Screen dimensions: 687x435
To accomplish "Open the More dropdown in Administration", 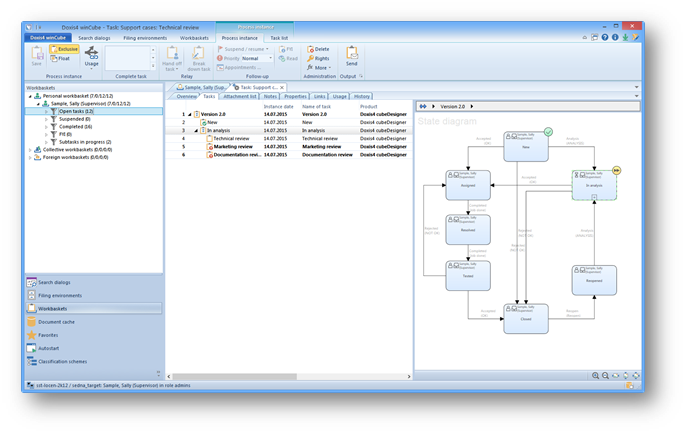I will tap(321, 69).
